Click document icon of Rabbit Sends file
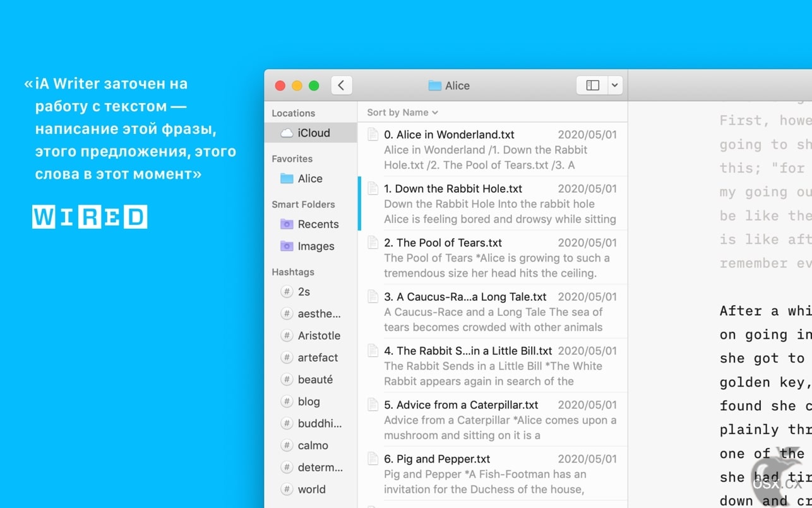 (x=373, y=350)
